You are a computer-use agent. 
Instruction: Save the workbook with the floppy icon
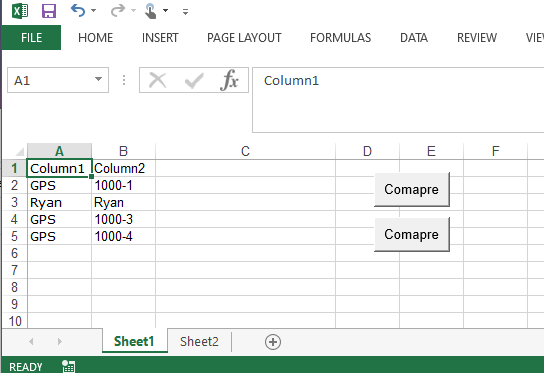49,11
